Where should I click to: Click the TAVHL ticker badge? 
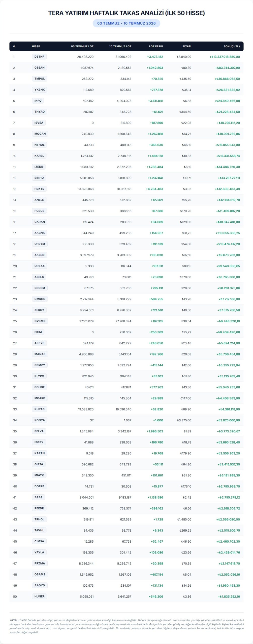[39, 530]
